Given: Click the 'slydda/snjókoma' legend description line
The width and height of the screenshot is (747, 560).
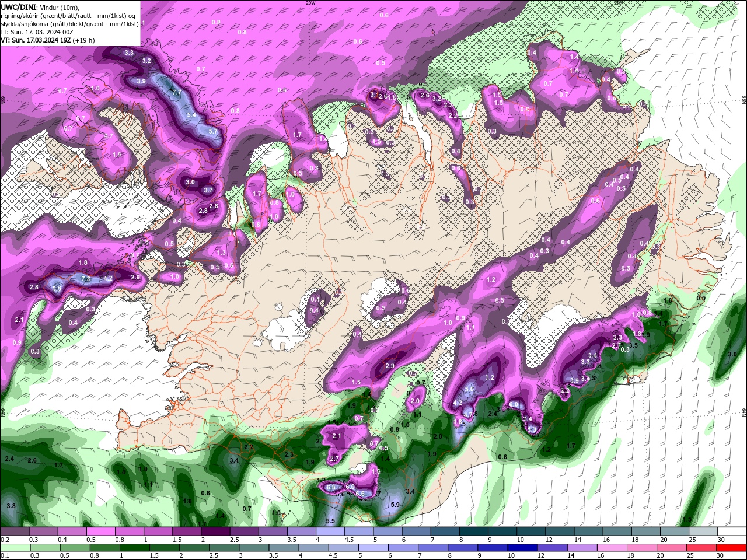Looking at the screenshot, I should point(70,23).
